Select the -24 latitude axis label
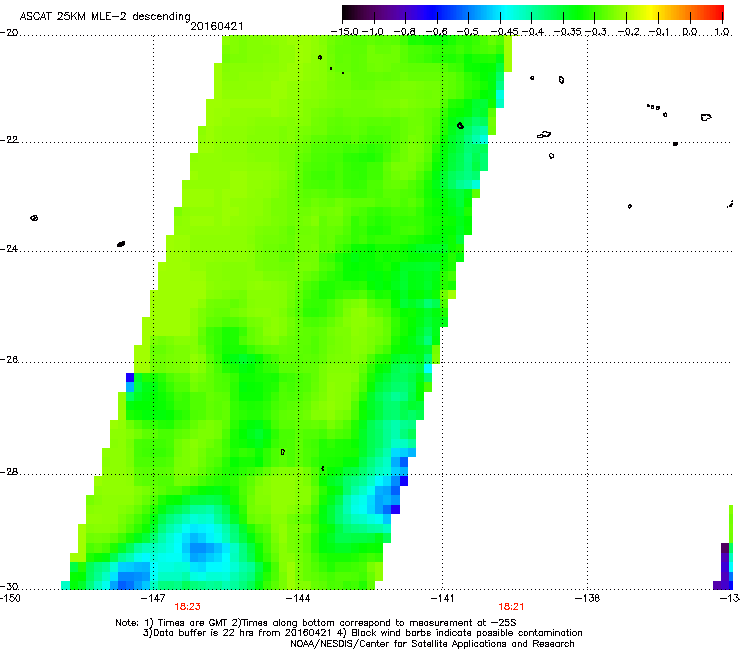This screenshot has height=650, width=740. [9, 249]
